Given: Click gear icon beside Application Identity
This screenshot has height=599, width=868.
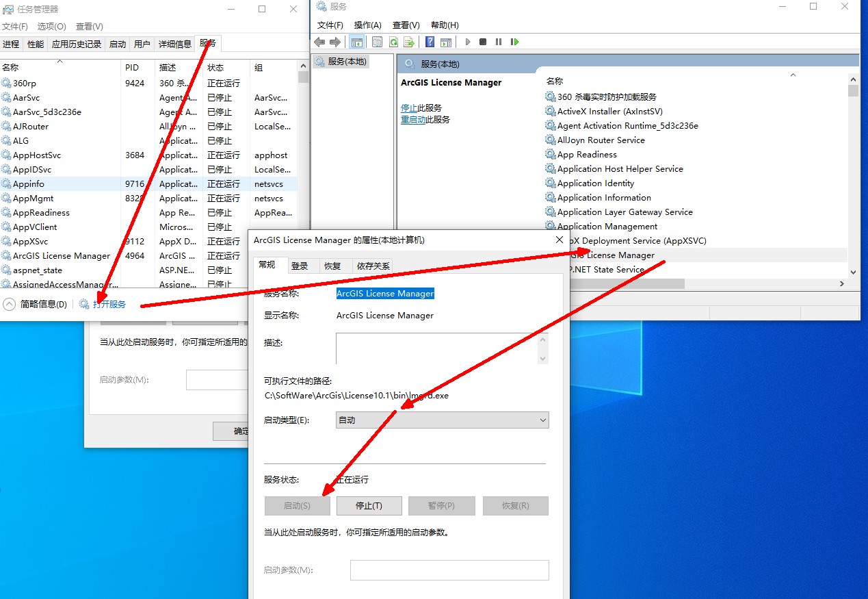Looking at the screenshot, I should (550, 183).
